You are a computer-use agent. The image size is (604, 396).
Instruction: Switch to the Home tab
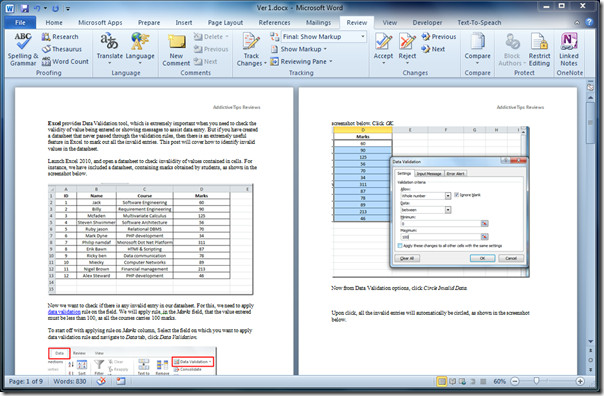[x=54, y=22]
